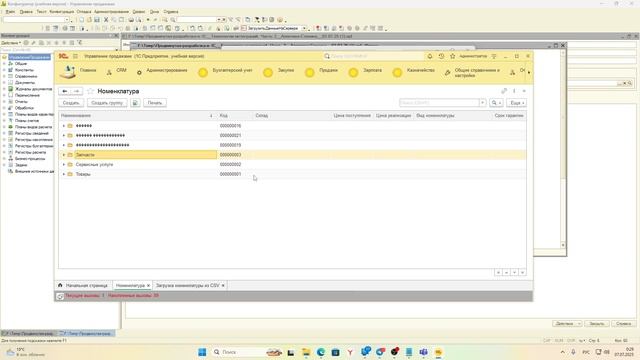Click the Справка button in the configurator window
Screen dimensions: 640x360
(x=624, y=324)
